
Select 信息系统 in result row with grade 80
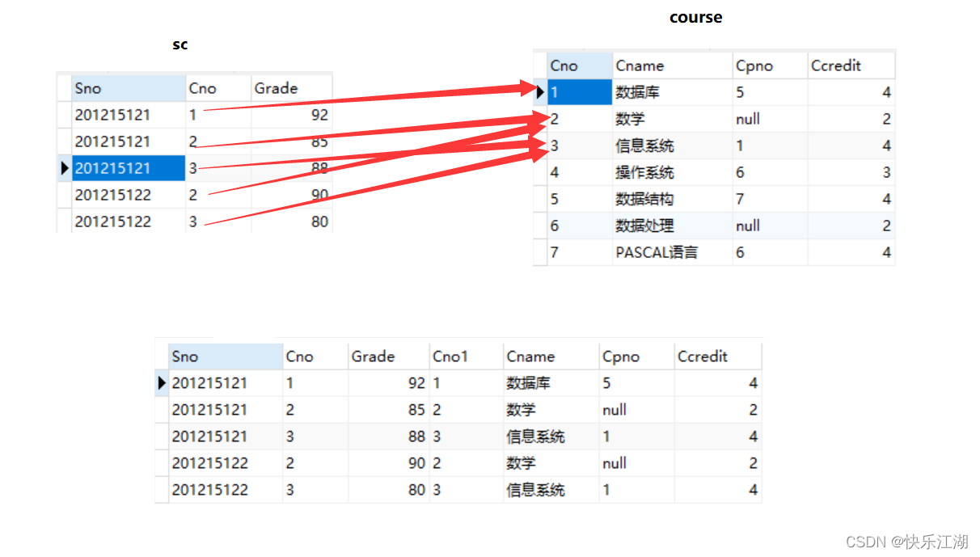click(x=551, y=490)
